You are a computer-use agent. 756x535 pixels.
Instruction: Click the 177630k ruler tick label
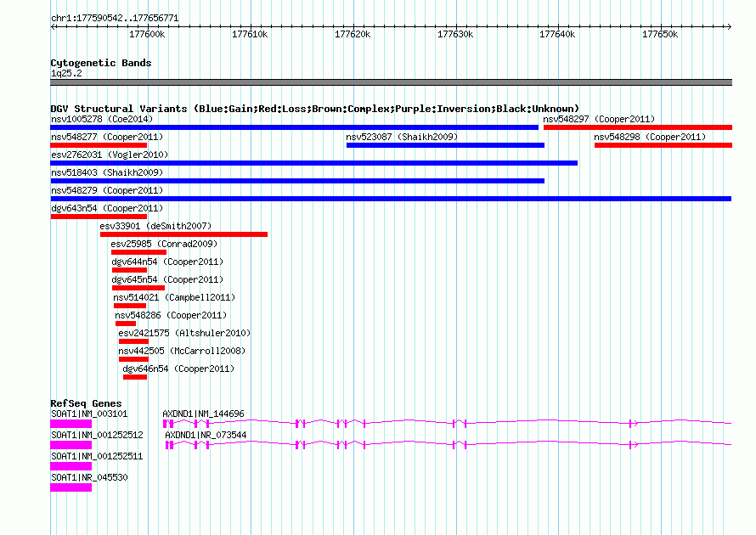pyautogui.click(x=455, y=35)
